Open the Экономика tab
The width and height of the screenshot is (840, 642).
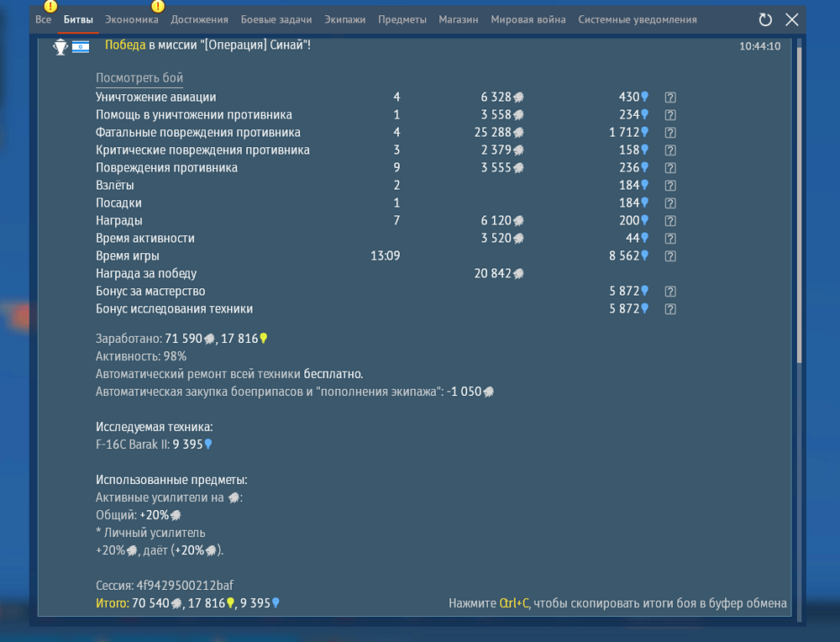click(x=132, y=19)
